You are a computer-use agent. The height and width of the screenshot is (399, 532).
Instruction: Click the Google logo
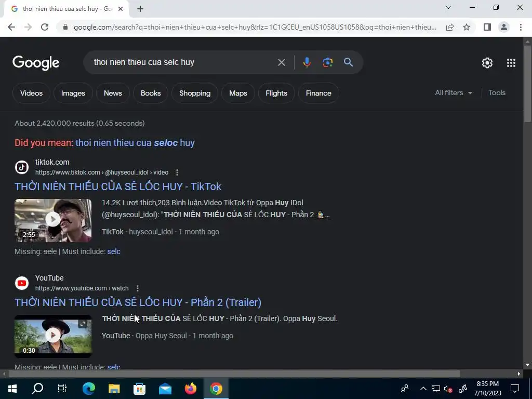click(36, 63)
